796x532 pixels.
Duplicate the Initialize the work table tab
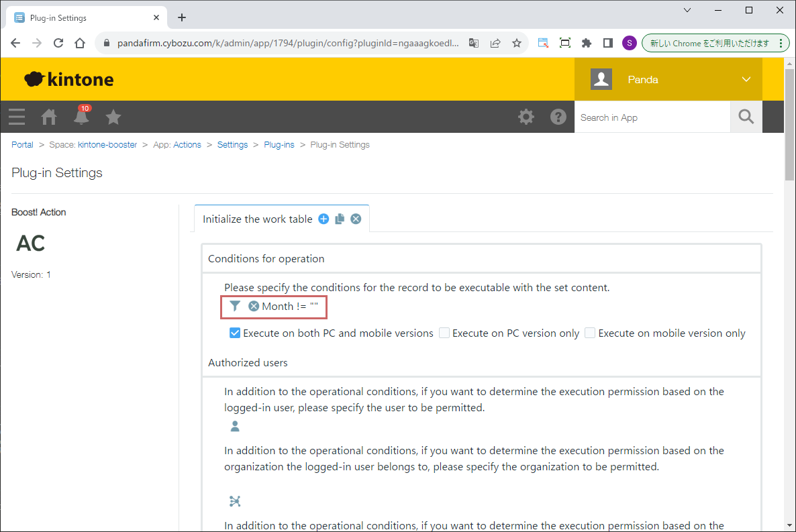[x=340, y=219]
